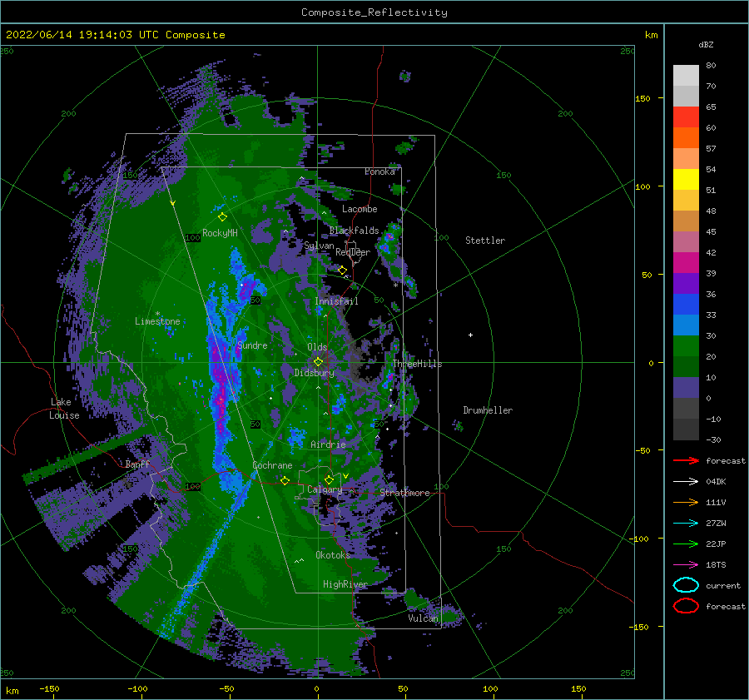The width and height of the screenshot is (749, 700).
Task: Click the Sylvan town label
Action: 319,246
